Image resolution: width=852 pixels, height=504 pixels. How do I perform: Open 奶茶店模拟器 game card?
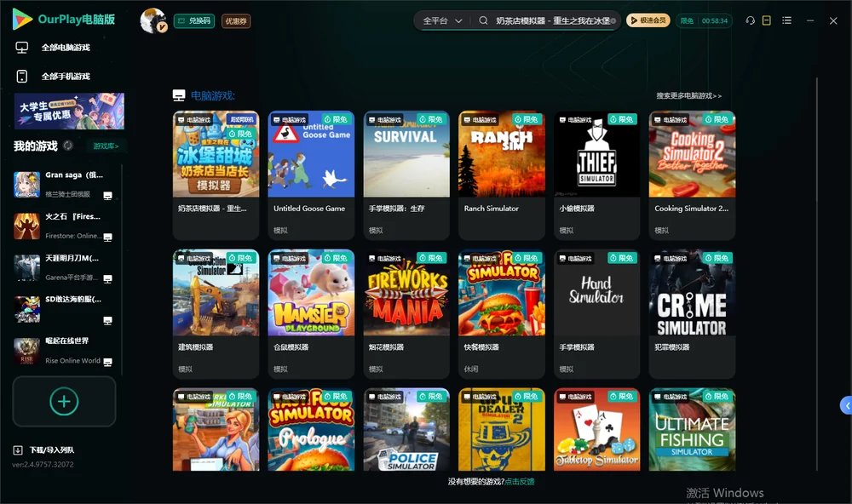216,175
